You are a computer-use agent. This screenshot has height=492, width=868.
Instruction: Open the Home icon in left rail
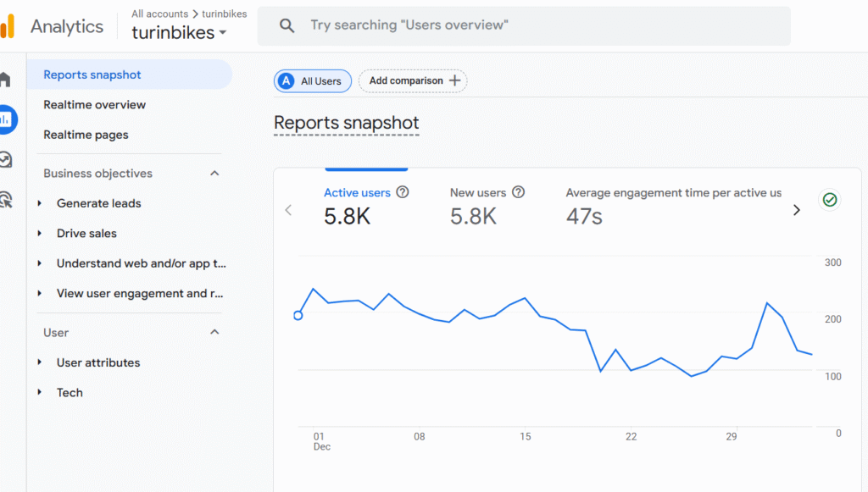5,80
